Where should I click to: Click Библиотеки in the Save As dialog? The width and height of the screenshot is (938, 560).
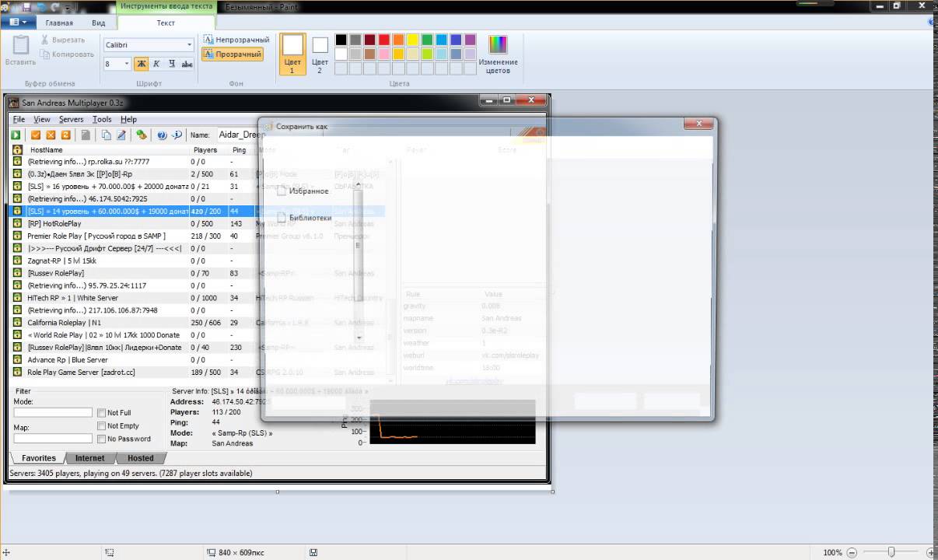310,218
